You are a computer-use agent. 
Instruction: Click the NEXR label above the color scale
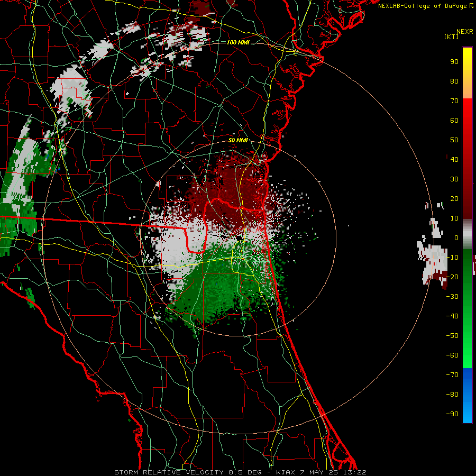[465, 32]
